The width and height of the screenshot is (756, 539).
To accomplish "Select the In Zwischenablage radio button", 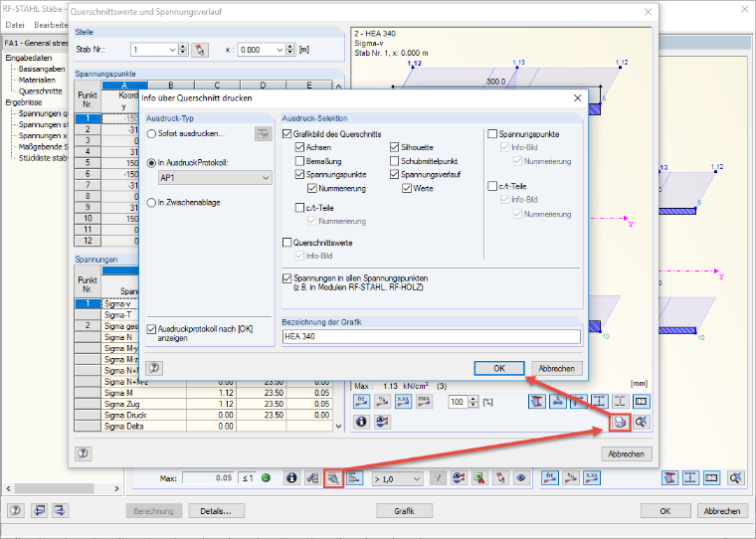I will [x=151, y=203].
